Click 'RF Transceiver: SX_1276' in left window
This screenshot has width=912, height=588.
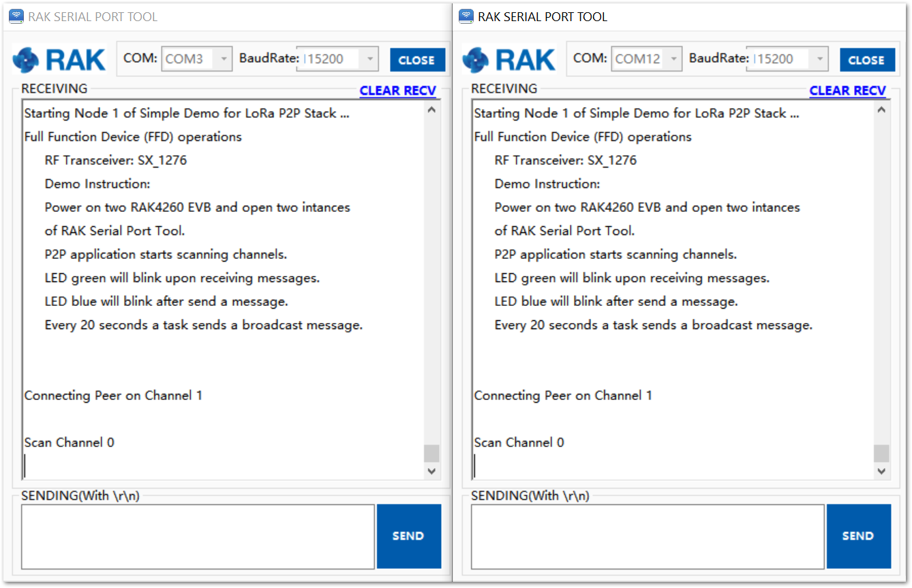pyautogui.click(x=116, y=161)
